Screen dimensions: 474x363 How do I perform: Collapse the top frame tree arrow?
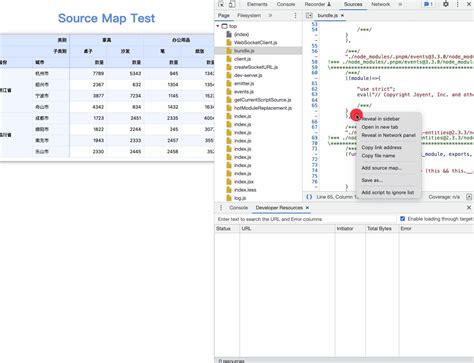(x=218, y=26)
